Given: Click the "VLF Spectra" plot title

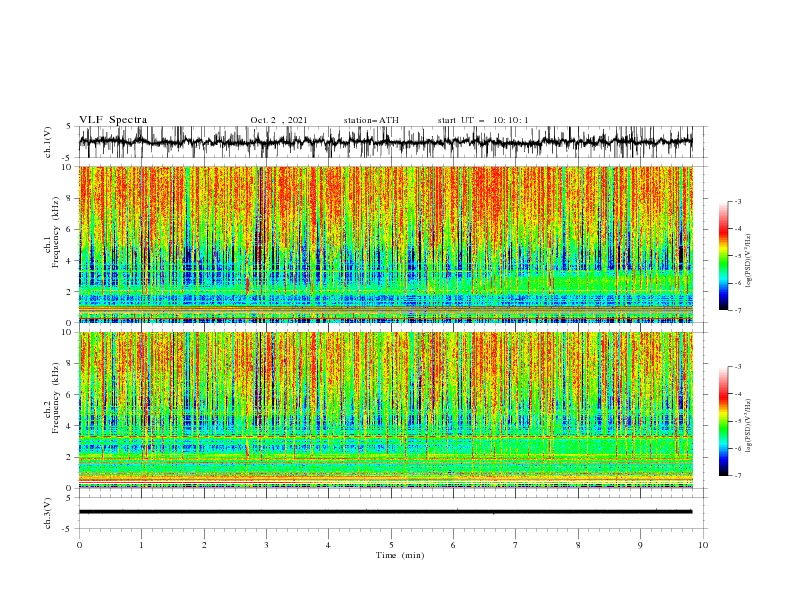Looking at the screenshot, I should click(113, 120).
